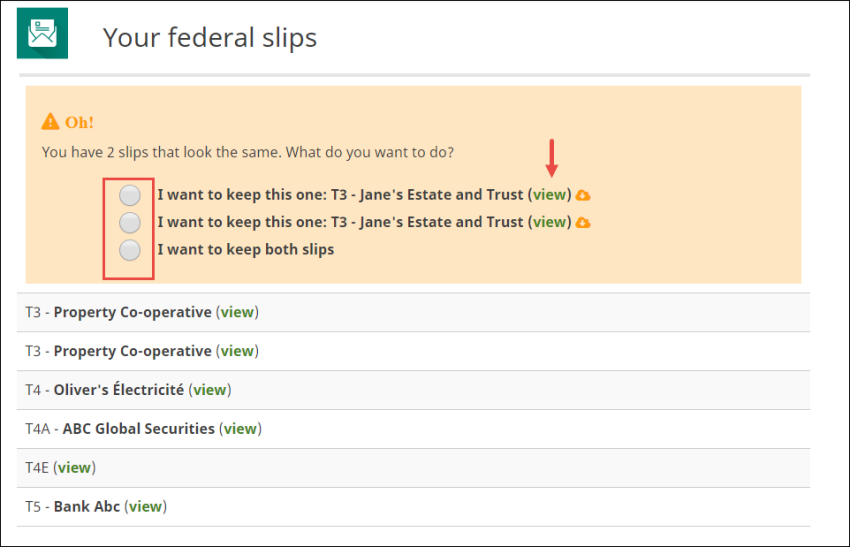Screen dimensions: 850x547
Task: Open the view link for the T4E slip
Action: (74, 467)
